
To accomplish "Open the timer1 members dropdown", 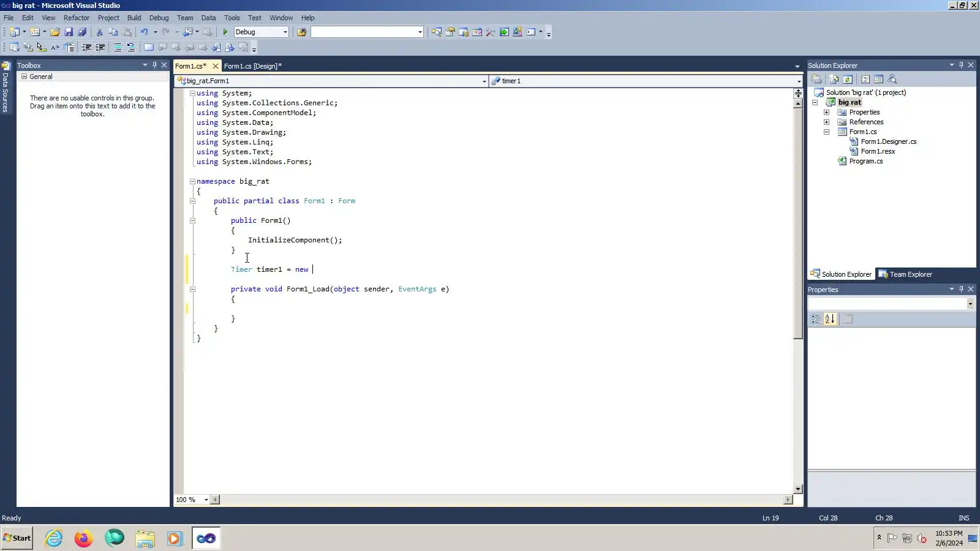I will click(799, 81).
